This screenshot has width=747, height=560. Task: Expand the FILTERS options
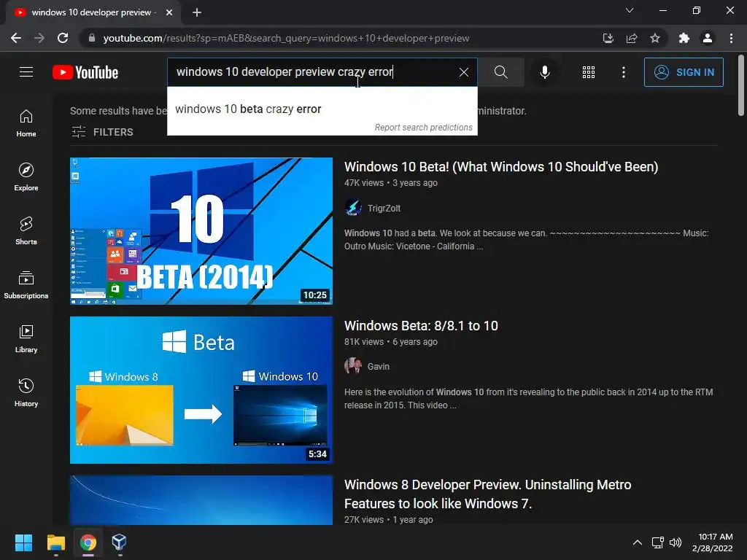point(102,132)
